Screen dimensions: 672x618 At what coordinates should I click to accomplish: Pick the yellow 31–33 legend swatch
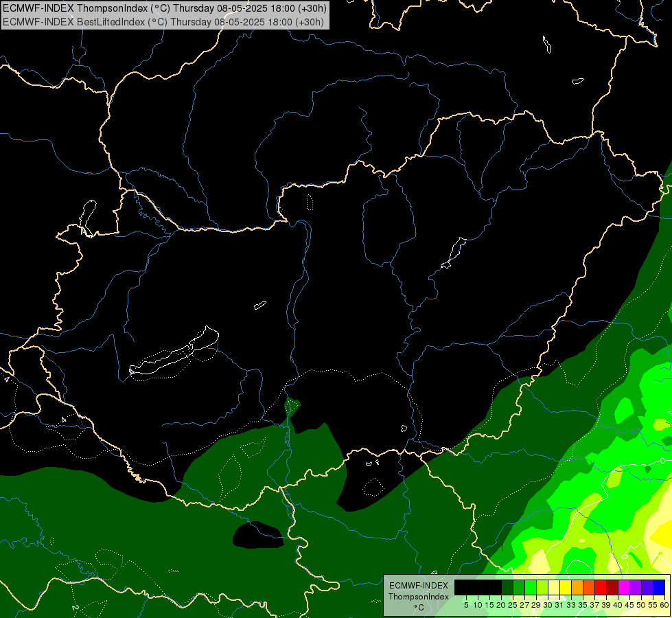point(566,588)
